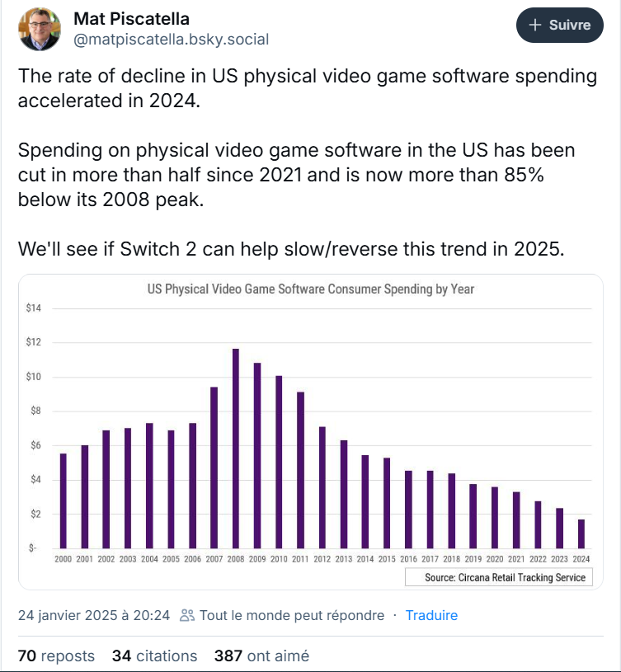Open the @matpiscatella.bsky.social handle link
621x672 pixels.
click(172, 40)
